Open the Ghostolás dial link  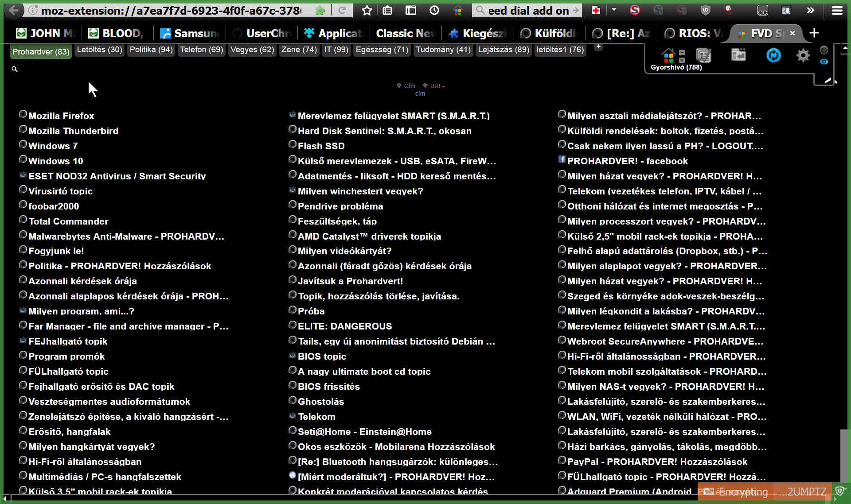click(321, 402)
